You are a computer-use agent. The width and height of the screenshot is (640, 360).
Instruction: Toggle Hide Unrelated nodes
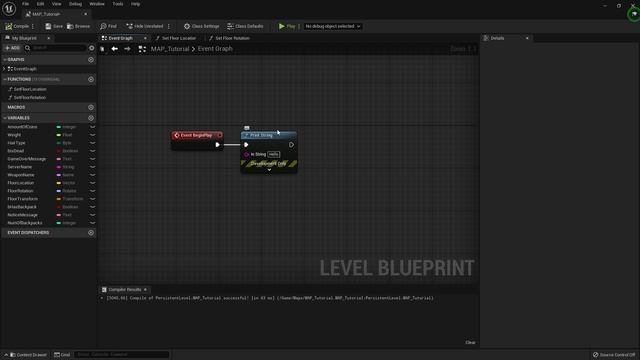144,26
